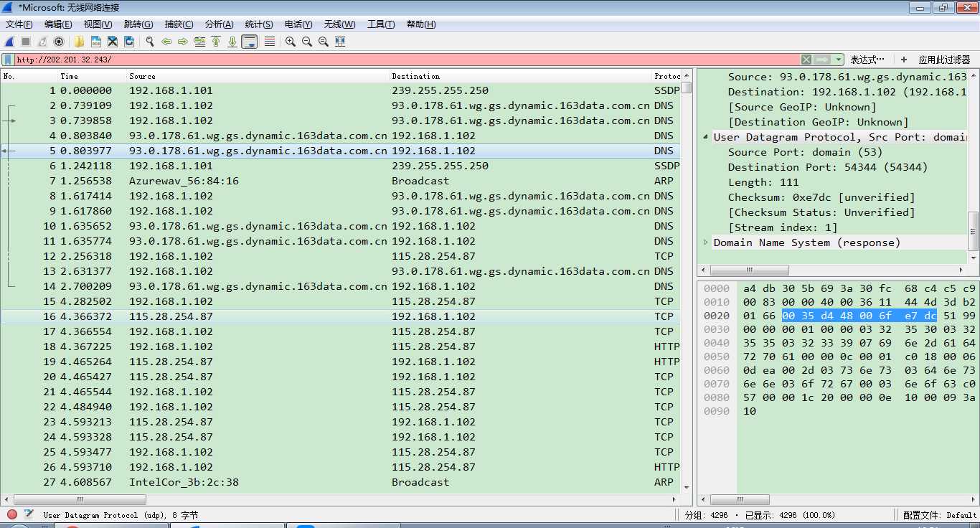980x528 pixels.
Task: Select the Checksum: 0xe7dc line
Action: pyautogui.click(x=821, y=197)
